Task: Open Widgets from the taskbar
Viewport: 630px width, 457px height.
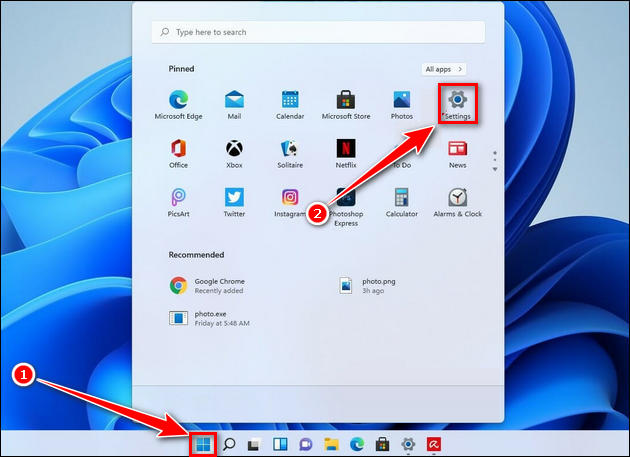Action: [x=280, y=444]
